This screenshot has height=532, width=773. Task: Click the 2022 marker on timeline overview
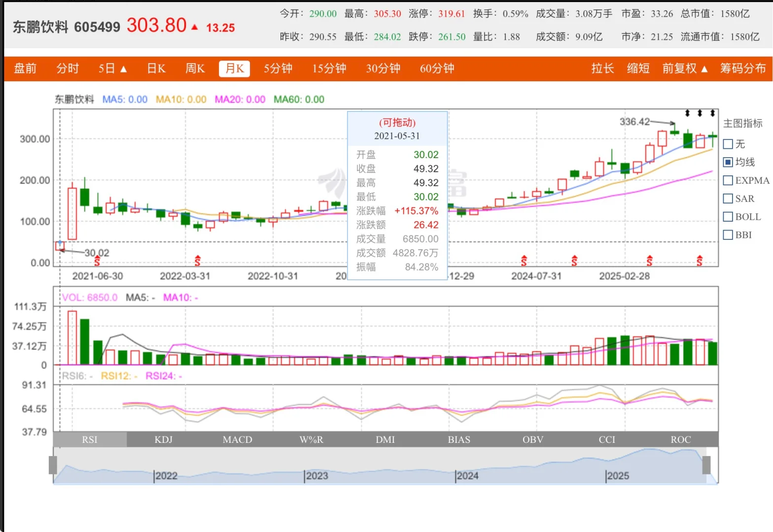pos(166,476)
